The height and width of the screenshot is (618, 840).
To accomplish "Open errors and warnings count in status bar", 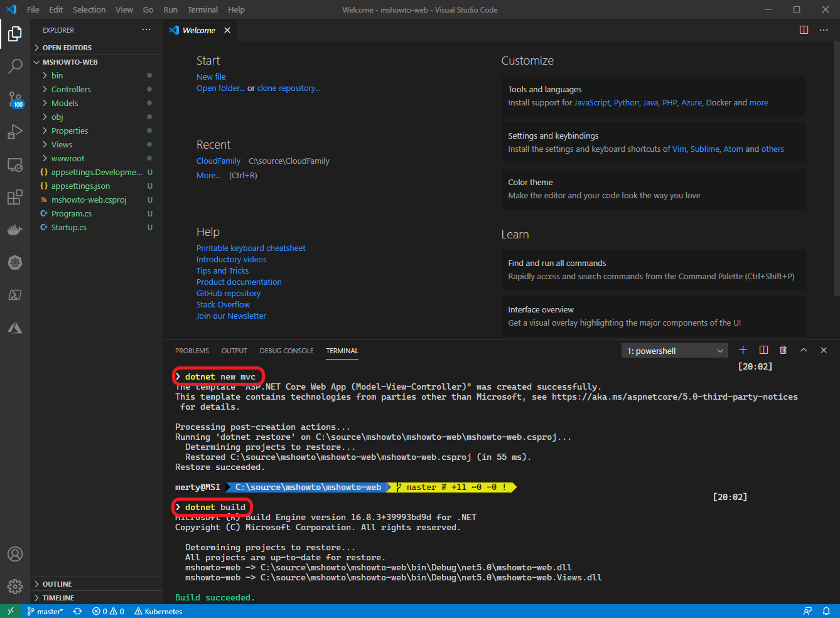I will (x=108, y=611).
